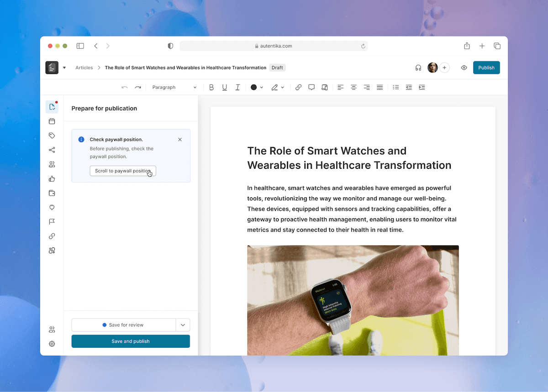
Task: Click the redo arrow in toolbar
Action: (138, 87)
